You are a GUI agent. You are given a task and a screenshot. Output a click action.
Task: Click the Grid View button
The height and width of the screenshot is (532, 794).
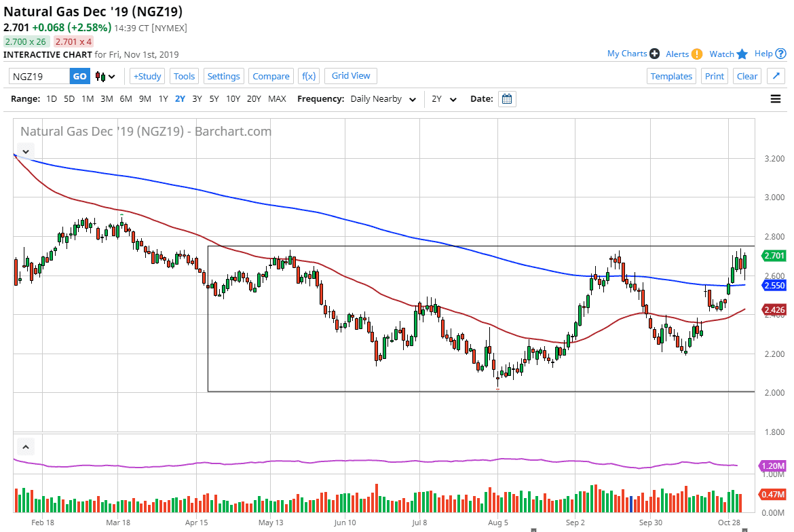tap(351, 76)
